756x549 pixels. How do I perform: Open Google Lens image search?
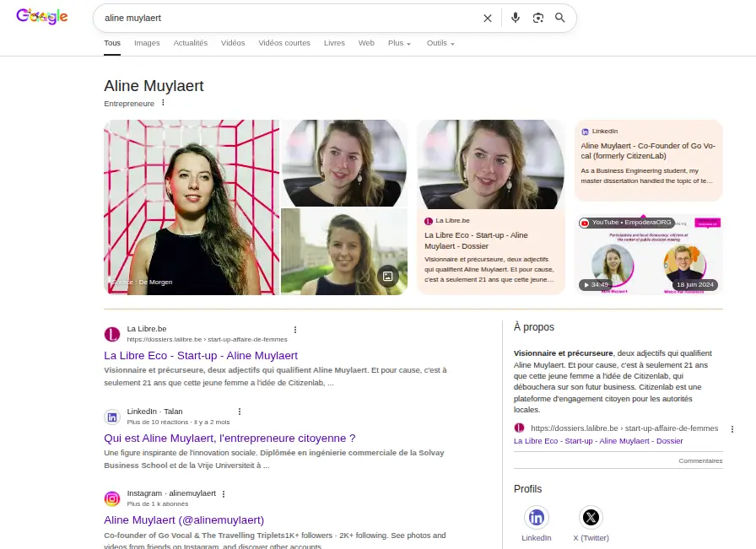pyautogui.click(x=538, y=18)
